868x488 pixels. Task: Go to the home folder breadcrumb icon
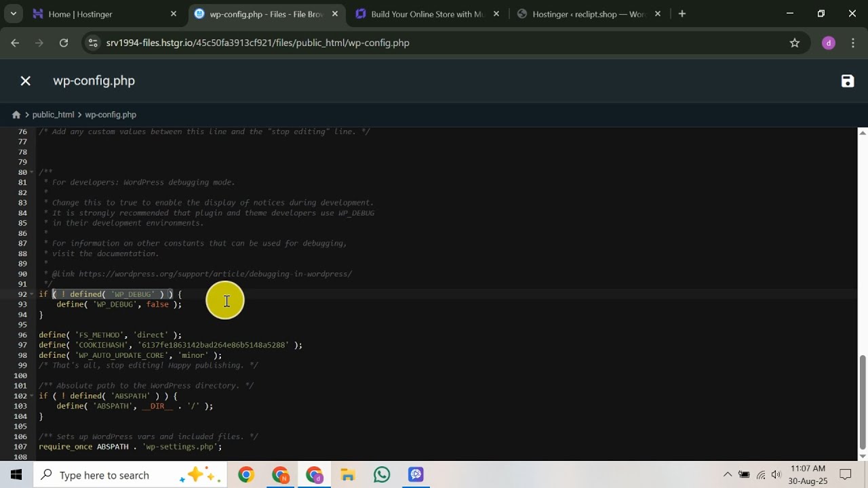click(x=16, y=115)
